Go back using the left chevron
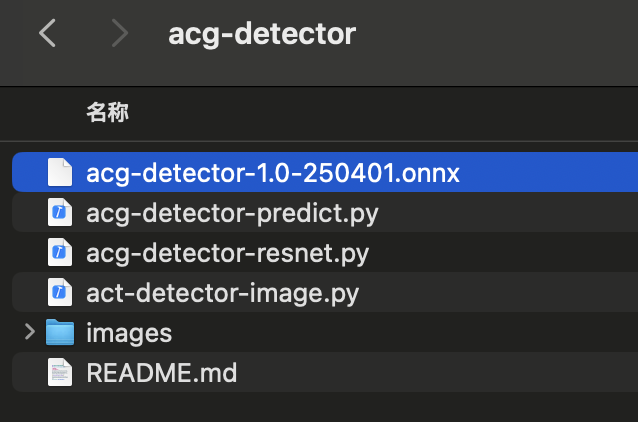The image size is (638, 422). [47, 33]
